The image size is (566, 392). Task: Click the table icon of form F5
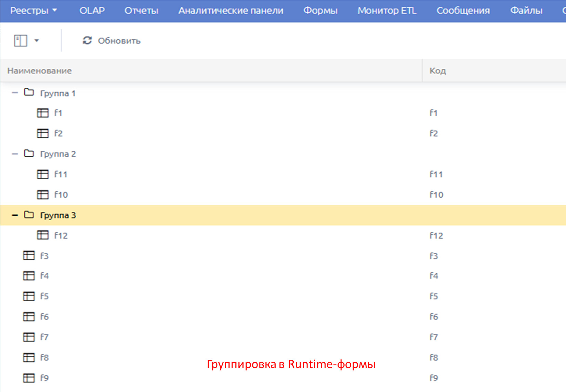(29, 296)
